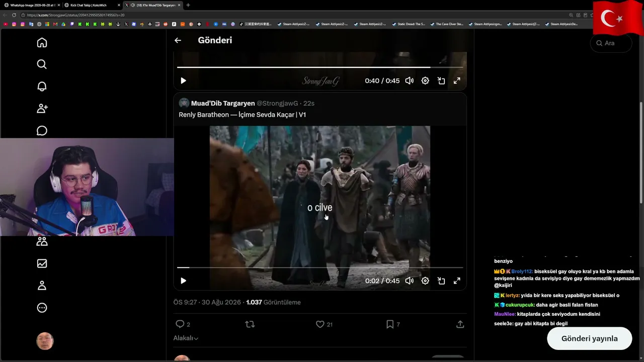Open the Chat bubble icon in sidebar
This screenshot has height=362, width=644.
coord(42,131)
